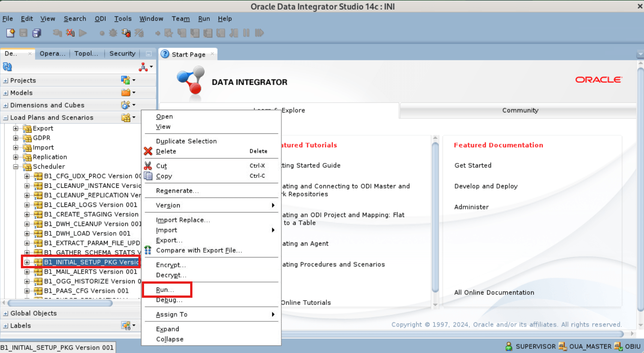Open the Version submenu arrow
This screenshot has height=353, width=644.
(x=273, y=205)
